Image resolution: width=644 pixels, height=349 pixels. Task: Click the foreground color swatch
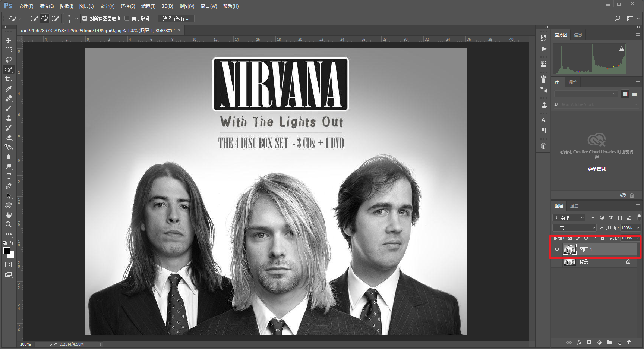tap(7, 251)
